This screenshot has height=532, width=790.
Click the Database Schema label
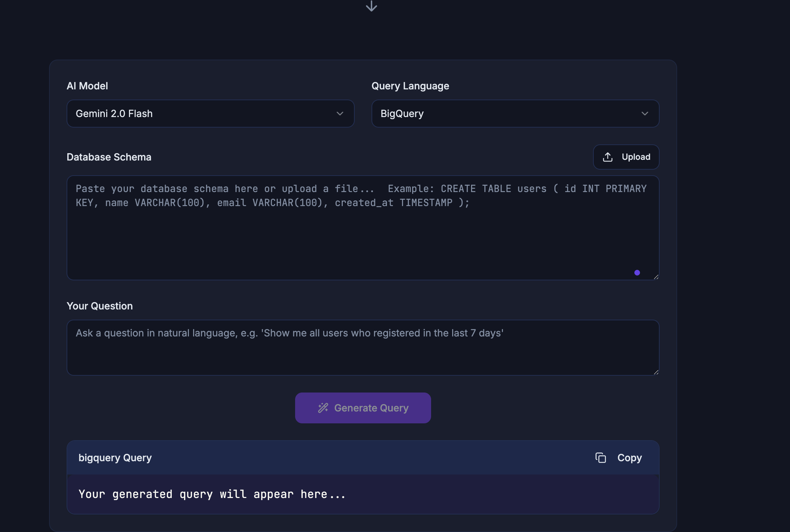pyautogui.click(x=109, y=157)
